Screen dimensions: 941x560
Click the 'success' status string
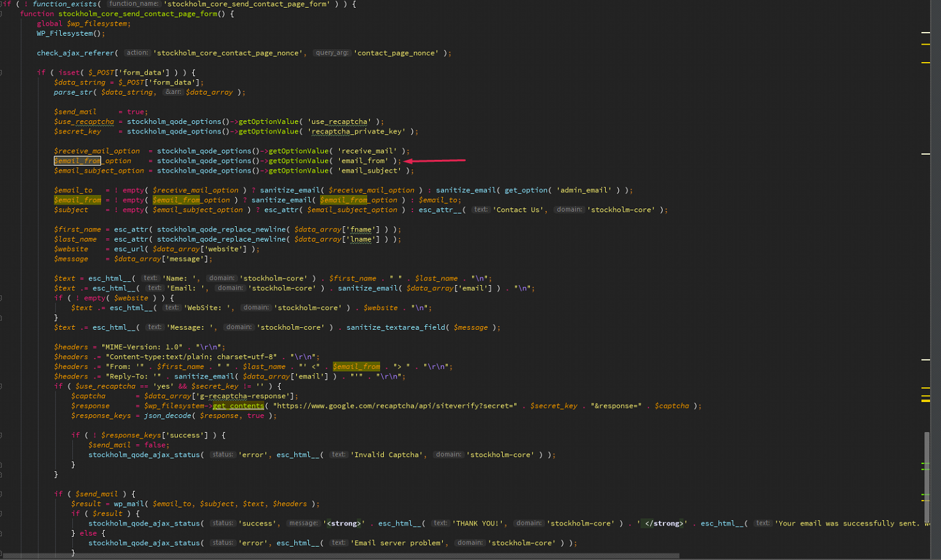(257, 524)
